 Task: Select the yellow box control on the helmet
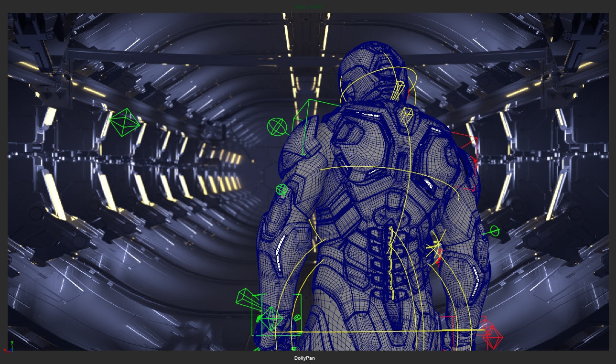click(x=398, y=90)
